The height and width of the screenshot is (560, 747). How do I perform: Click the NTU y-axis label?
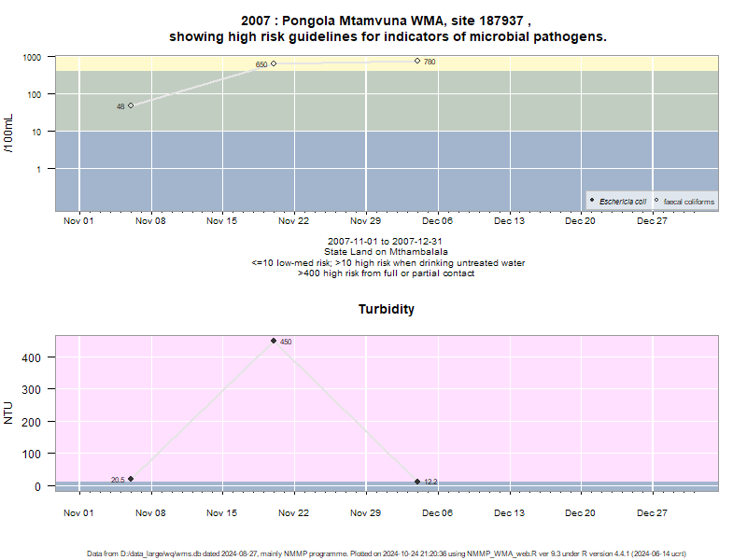[x=8, y=413]
